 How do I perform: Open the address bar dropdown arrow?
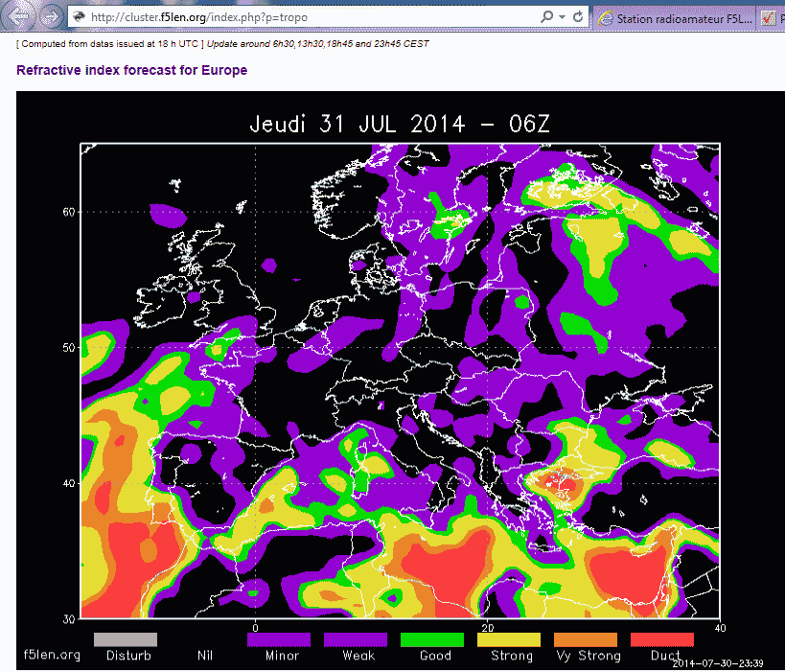[563, 17]
